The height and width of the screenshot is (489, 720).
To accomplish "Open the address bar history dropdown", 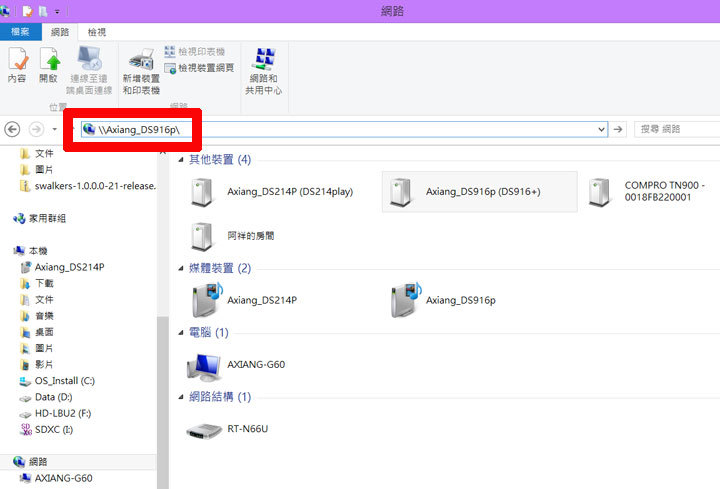I will tap(601, 129).
